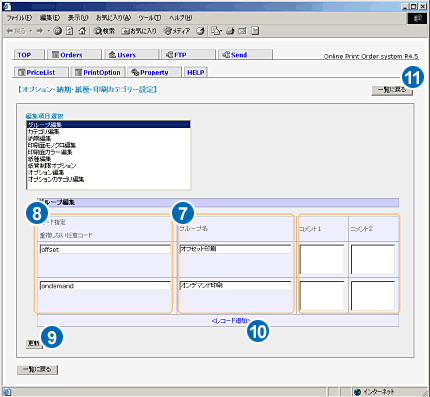Open the ファイル(F) menu

[19, 18]
